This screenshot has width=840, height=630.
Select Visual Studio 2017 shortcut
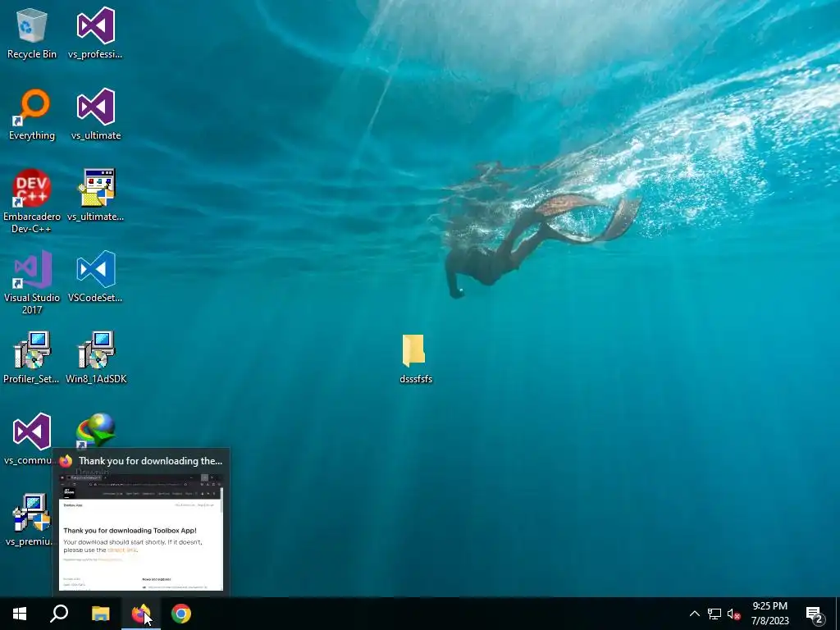point(32,283)
